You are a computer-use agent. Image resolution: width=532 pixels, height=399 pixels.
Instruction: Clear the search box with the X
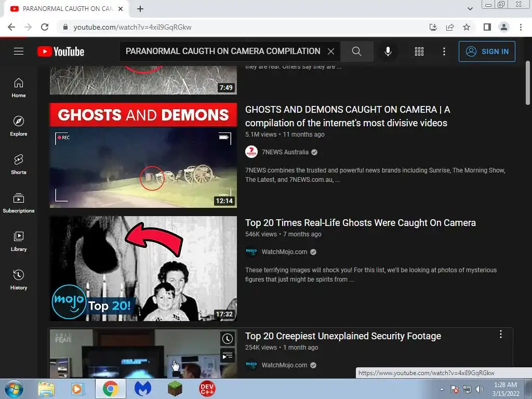[331, 51]
